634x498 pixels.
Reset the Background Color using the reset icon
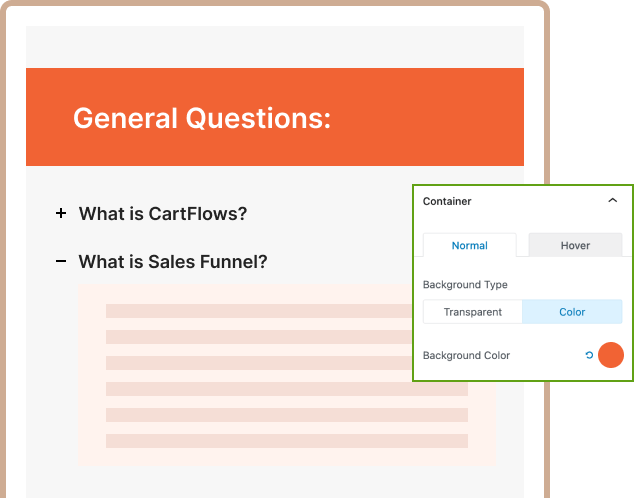[x=589, y=355]
